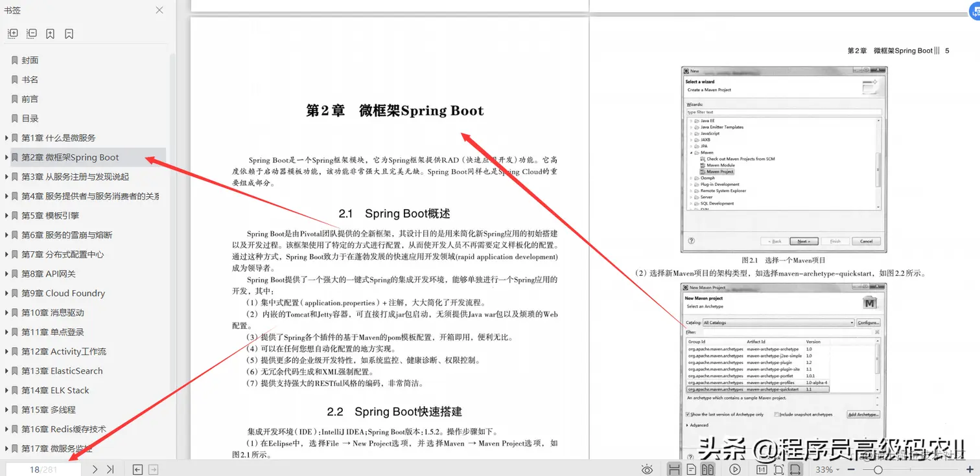Collapse all bookmarks in the panel

point(31,33)
